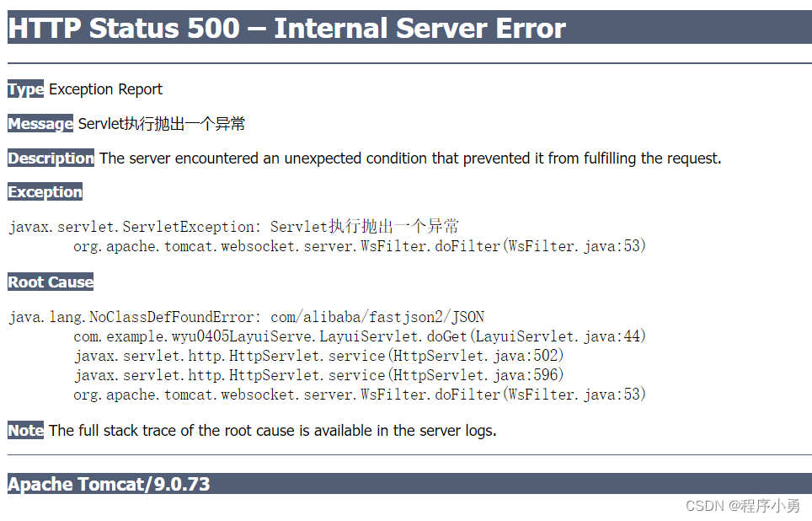Click the HTTP Status 500 heading
Screen dimensions: 812x521
coord(286,28)
